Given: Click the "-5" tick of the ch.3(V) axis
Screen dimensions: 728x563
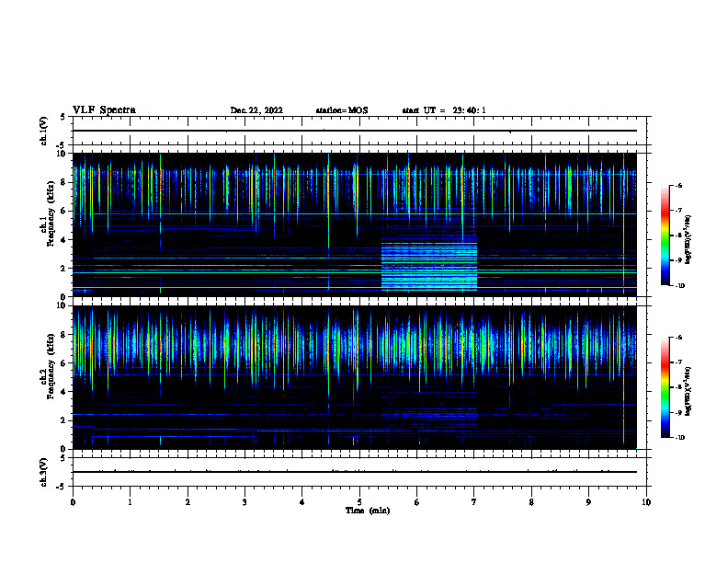Looking at the screenshot, I should click(61, 487).
